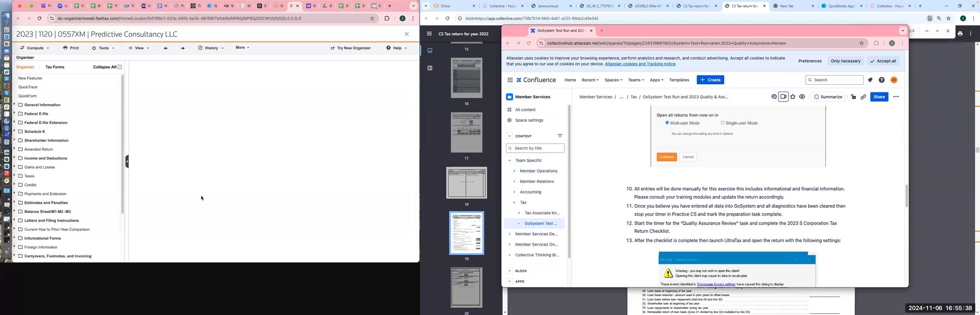Copy page link chain icon
This screenshot has height=315, width=980.
tap(863, 96)
